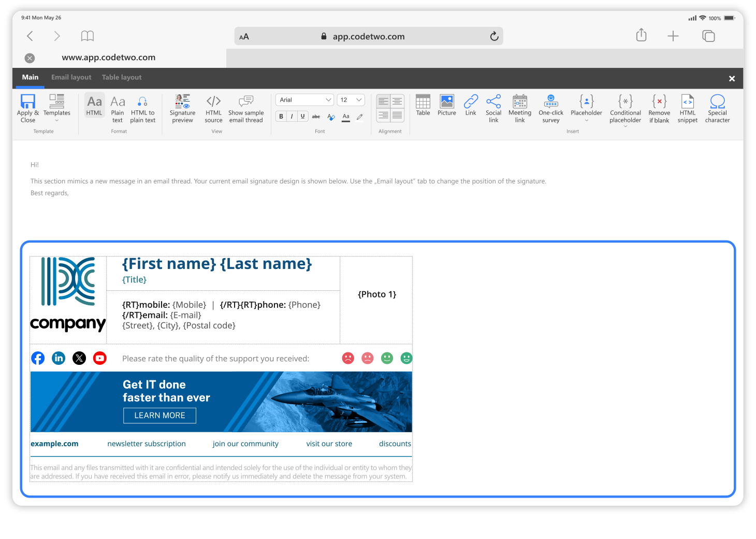Expand the font size 12 dropdown

tap(351, 100)
